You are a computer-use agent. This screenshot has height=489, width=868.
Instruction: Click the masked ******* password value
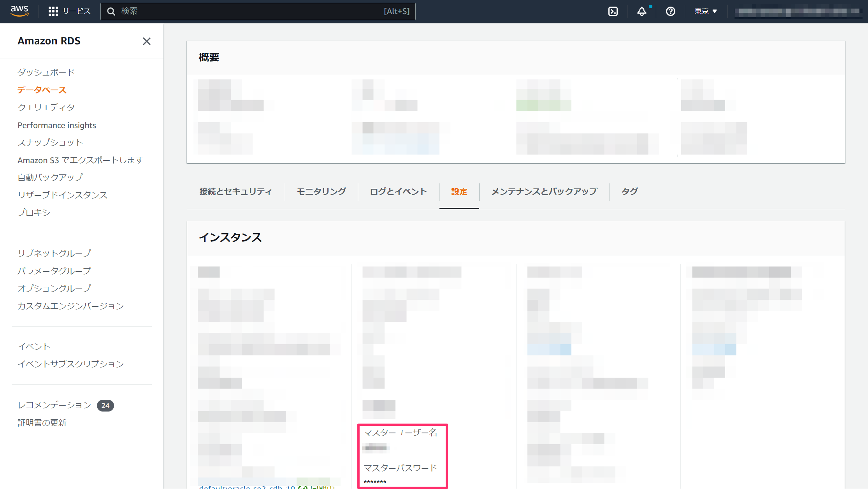375,482
